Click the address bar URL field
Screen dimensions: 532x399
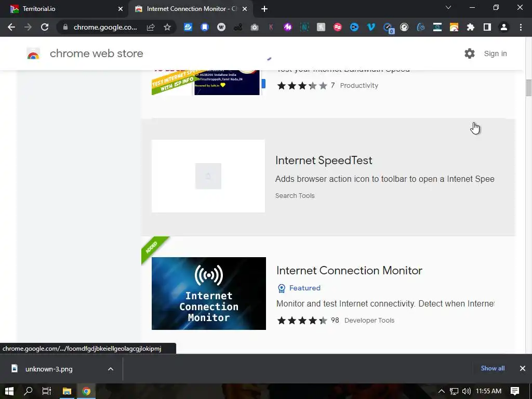[105, 27]
